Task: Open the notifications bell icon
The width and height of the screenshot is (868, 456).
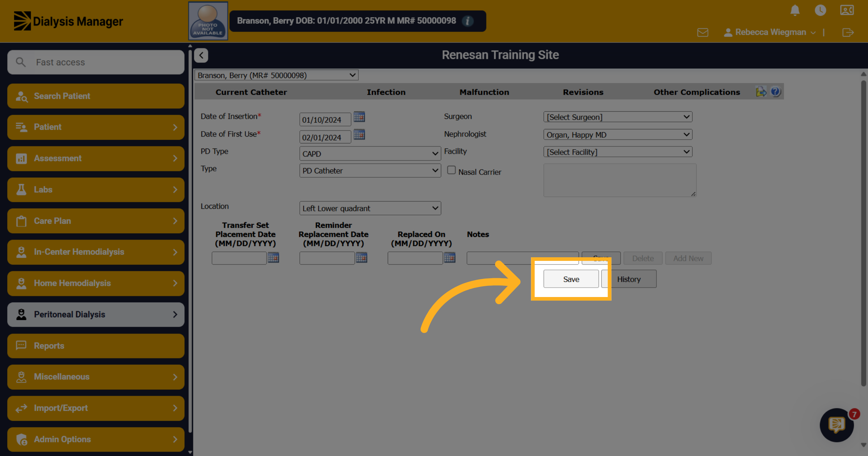Action: tap(795, 10)
